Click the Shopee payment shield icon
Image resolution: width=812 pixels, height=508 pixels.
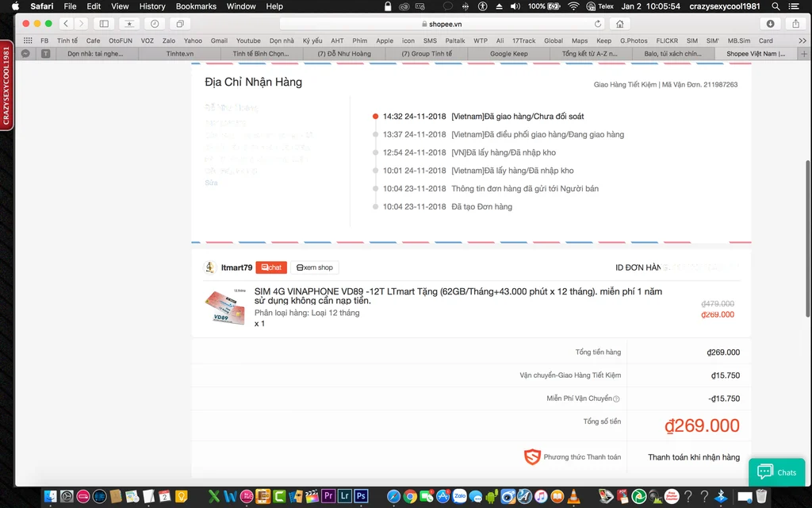(x=532, y=456)
